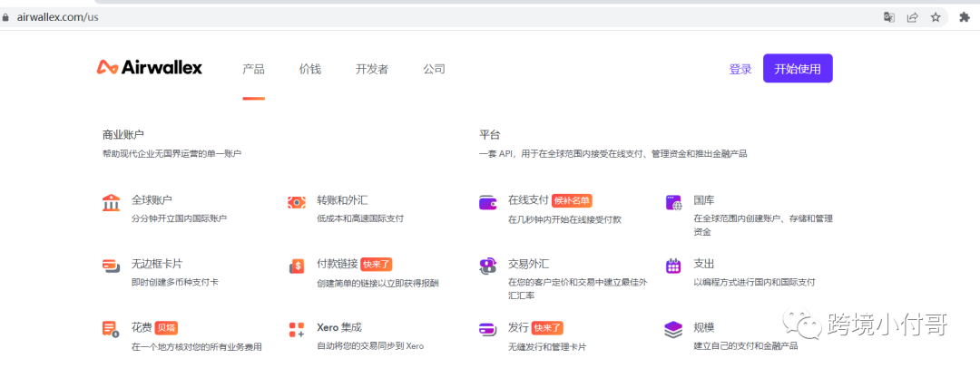Click the text 以编程方式进行国内和国际支付
This screenshot has height=368, width=980.
754,283
